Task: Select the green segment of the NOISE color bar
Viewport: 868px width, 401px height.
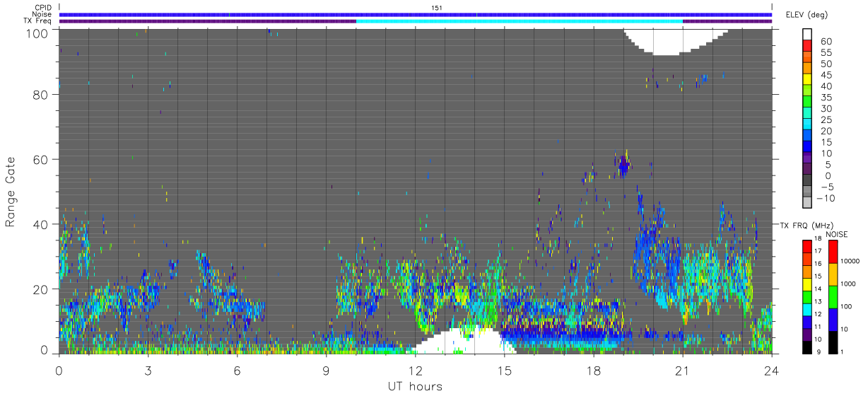Action: [x=833, y=297]
